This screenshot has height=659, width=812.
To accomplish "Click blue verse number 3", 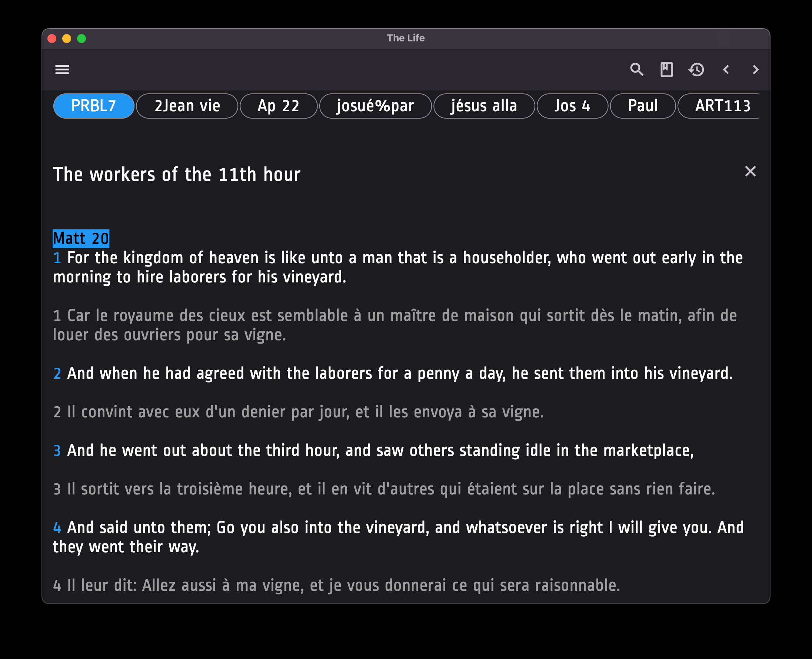I will tap(57, 451).
